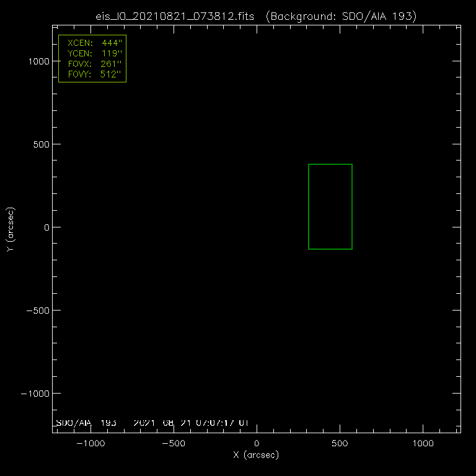Click the X (arcsec) axis label
The width and height of the screenshot is (476, 476).
coord(256,455)
